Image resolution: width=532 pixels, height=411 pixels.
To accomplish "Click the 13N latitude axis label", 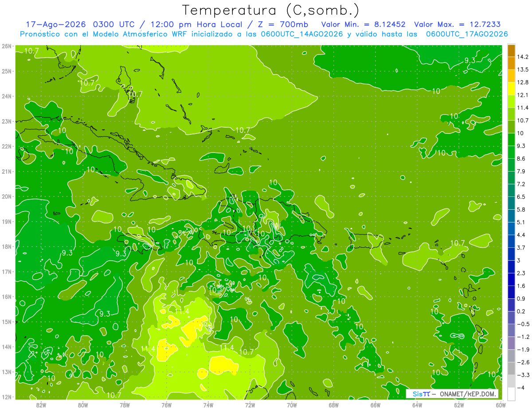I will coord(6,372).
